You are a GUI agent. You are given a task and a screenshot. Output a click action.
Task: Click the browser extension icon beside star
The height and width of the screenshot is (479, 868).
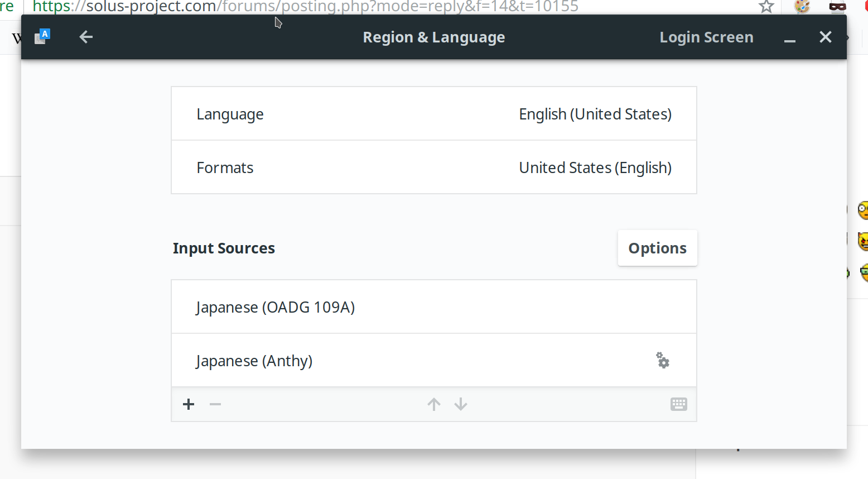(802, 7)
